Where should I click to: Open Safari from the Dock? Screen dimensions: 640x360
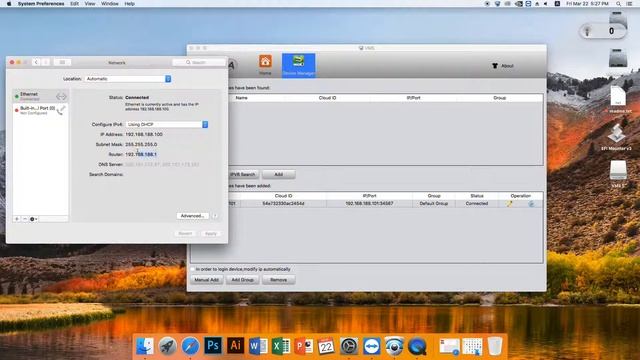tap(190, 346)
